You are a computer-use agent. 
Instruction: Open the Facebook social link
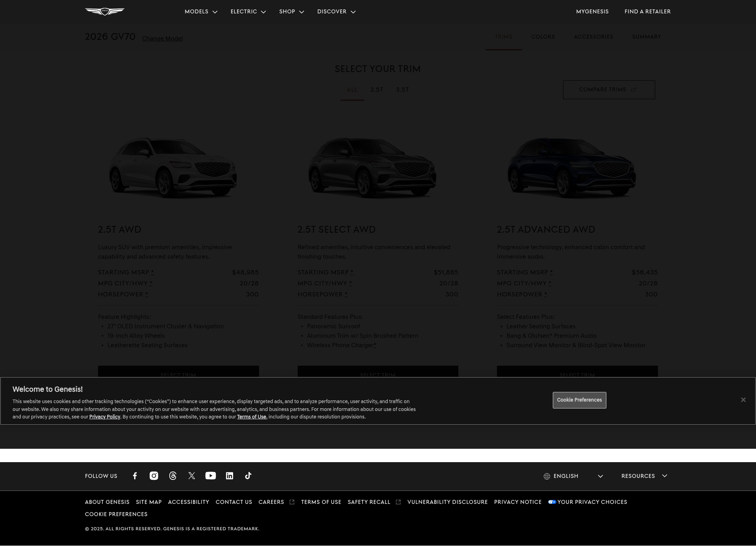coord(135,476)
